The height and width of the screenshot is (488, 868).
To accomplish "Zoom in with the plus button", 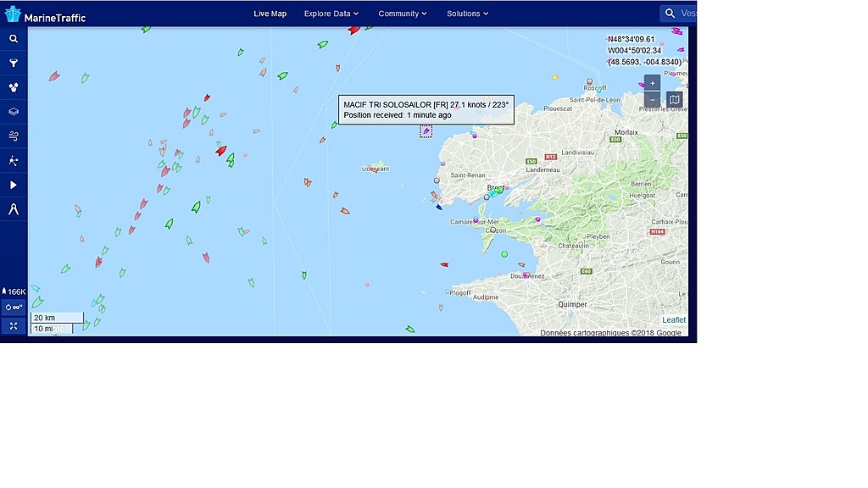I will pyautogui.click(x=652, y=83).
